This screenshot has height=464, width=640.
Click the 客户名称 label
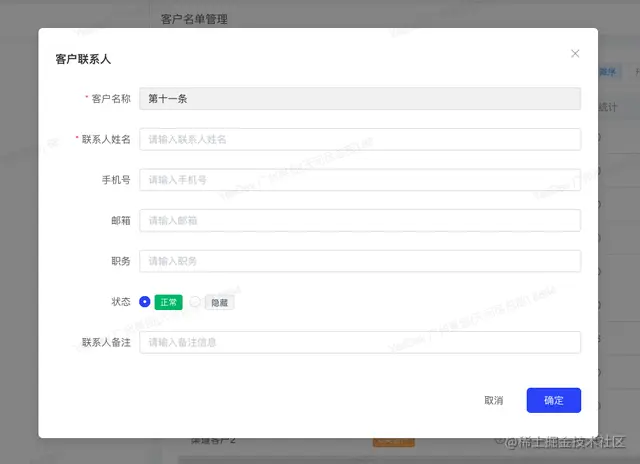[x=111, y=98]
